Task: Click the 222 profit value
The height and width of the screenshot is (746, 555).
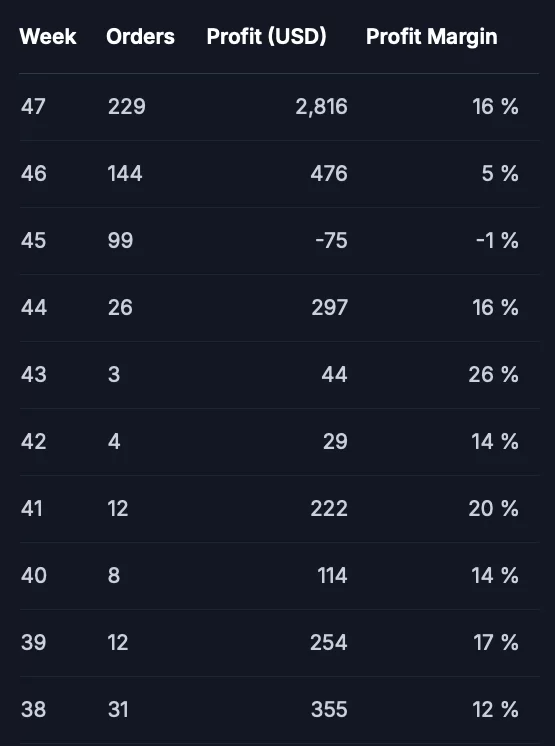Action: (329, 509)
